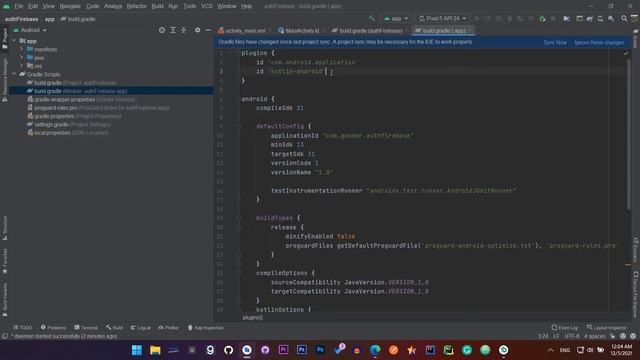Image resolution: width=640 pixels, height=360 pixels.
Task: Click the LF line separator status item
Action: [556, 336]
